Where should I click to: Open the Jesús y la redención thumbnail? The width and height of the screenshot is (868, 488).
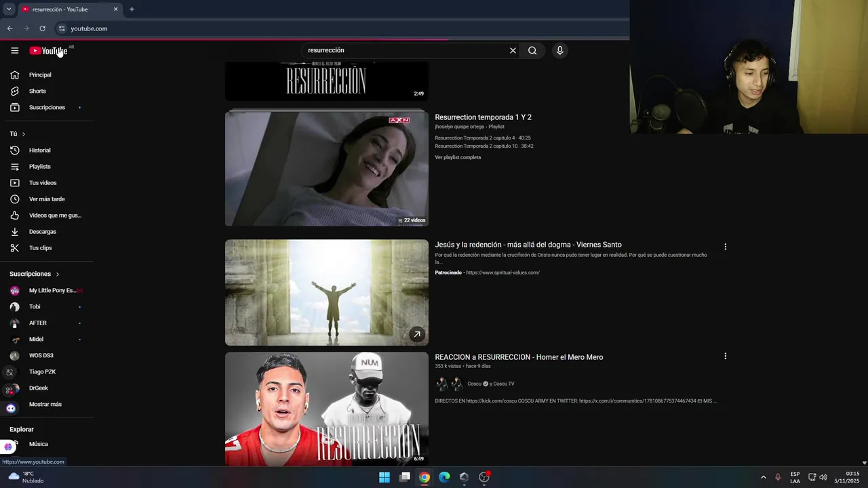[327, 293]
